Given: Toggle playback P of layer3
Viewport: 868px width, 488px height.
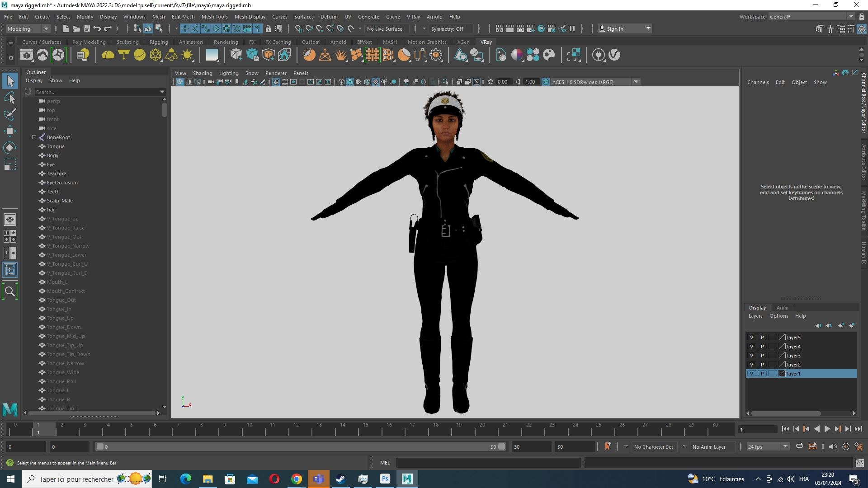Looking at the screenshot, I should click(x=762, y=356).
